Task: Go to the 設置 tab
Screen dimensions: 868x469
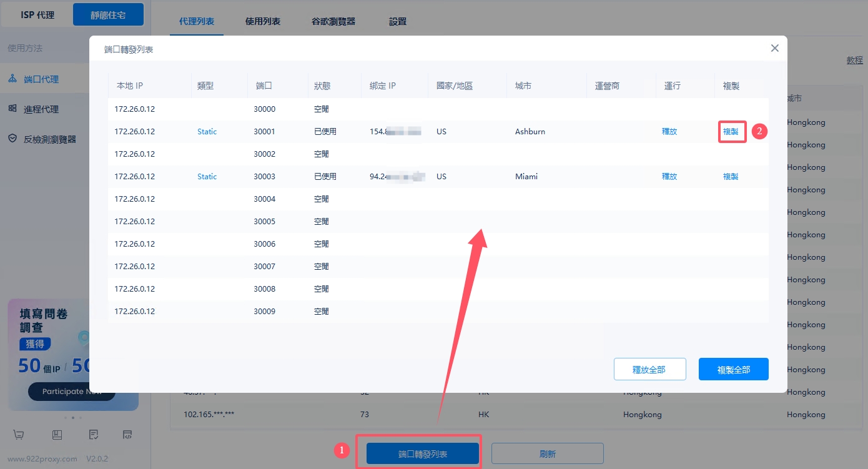Action: click(398, 21)
